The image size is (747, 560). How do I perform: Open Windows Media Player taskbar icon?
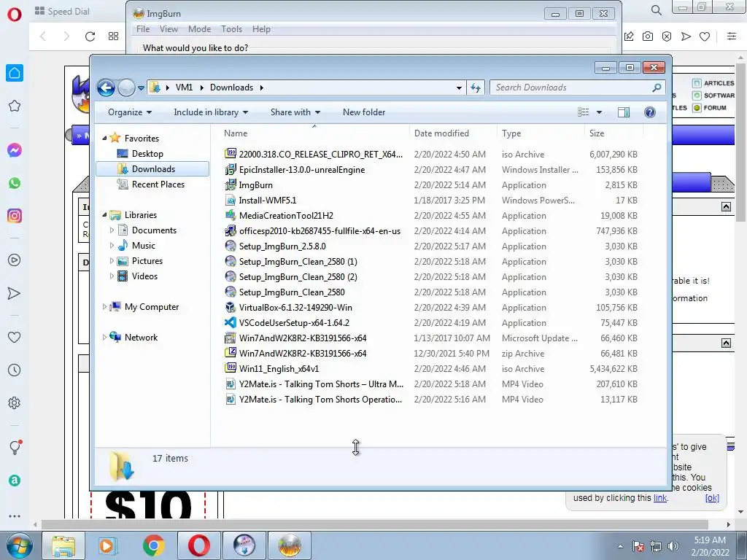(107, 545)
